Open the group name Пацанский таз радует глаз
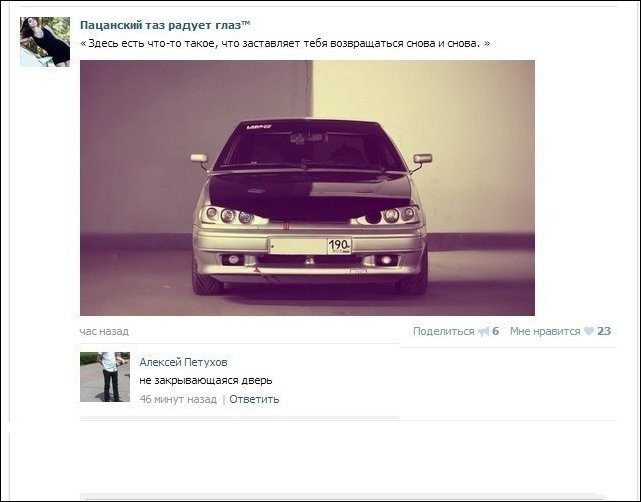The width and height of the screenshot is (641, 502). pos(161,25)
